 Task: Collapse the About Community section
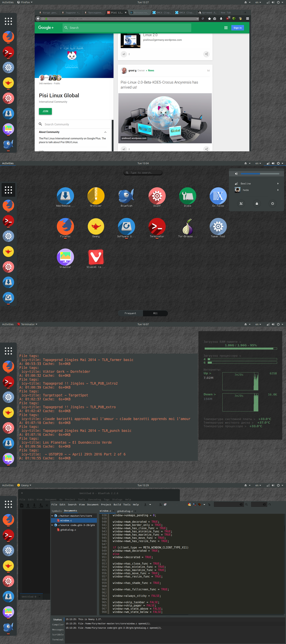tap(105, 132)
